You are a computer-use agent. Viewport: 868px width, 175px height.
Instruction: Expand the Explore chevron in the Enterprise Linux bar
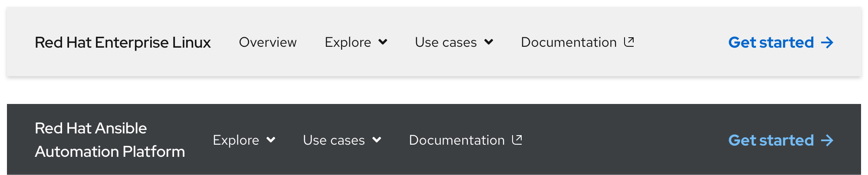point(383,42)
